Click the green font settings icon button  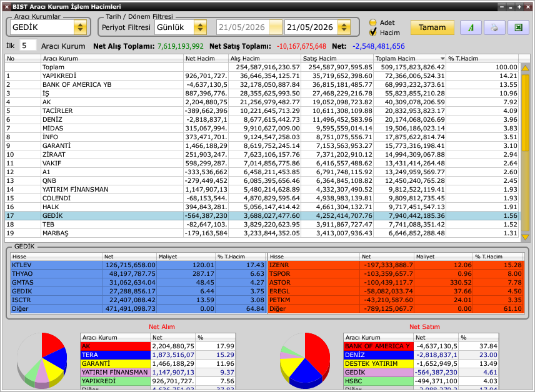click(x=471, y=27)
